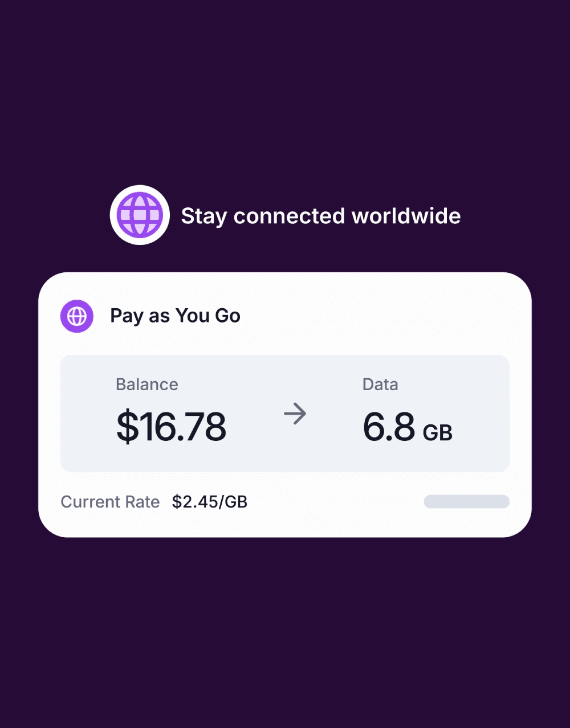The image size is (570, 728).
Task: Click the small purple globe icon in the card
Action: coord(77,316)
